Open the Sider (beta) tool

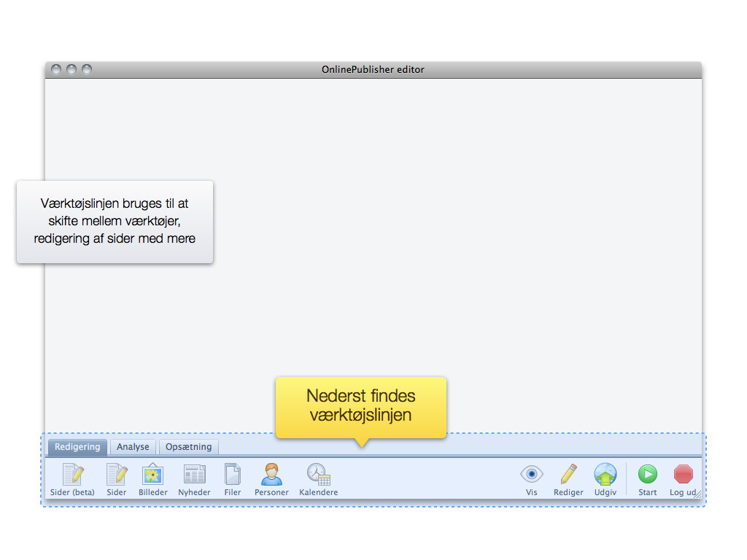(x=72, y=479)
